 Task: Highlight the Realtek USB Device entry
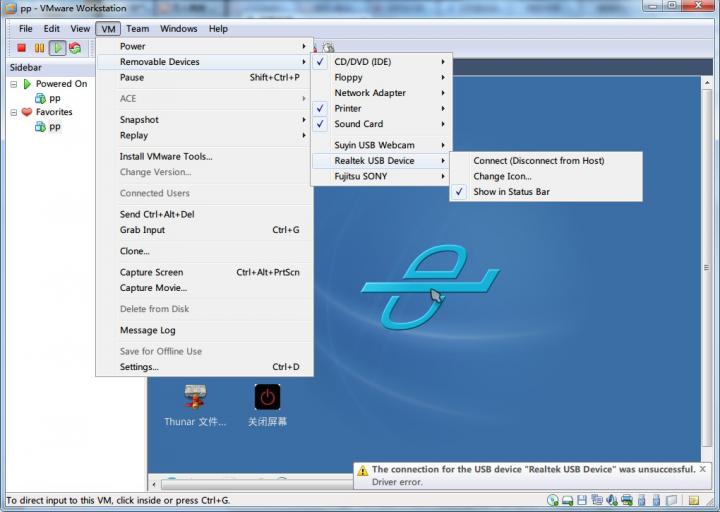tap(381, 161)
